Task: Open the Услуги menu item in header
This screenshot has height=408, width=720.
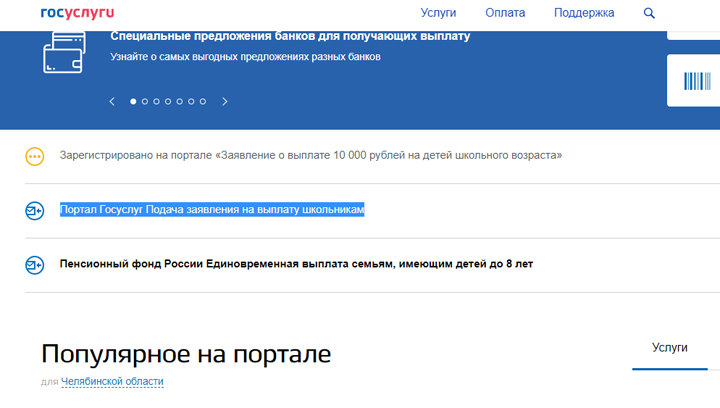Action: point(438,13)
